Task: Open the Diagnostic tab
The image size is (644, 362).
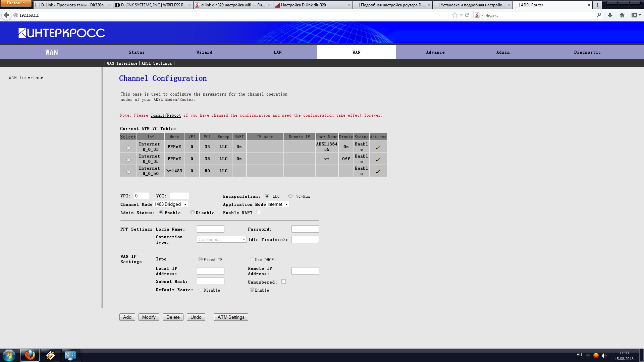Action: (587, 52)
